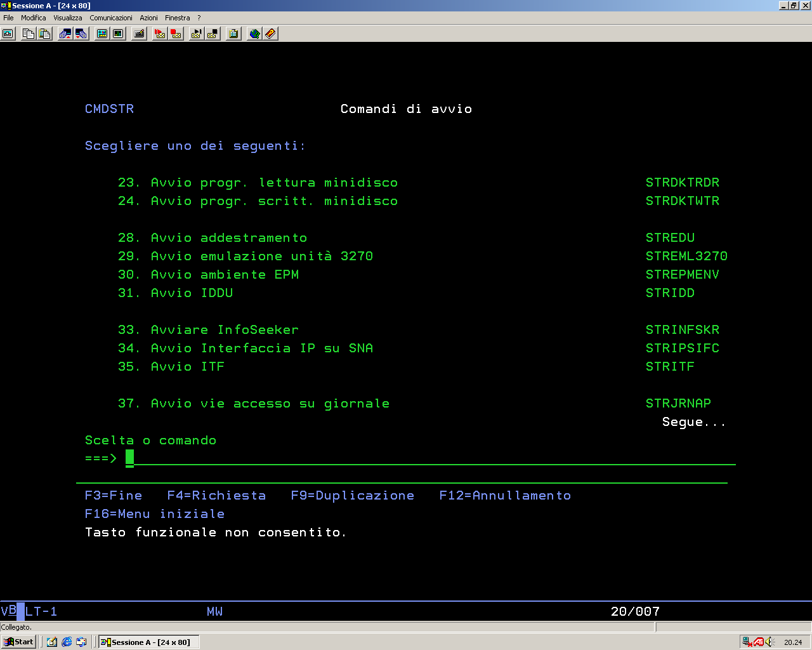The height and width of the screenshot is (650, 812).
Task: Click Sessione A taskbar button
Action: pos(148,642)
